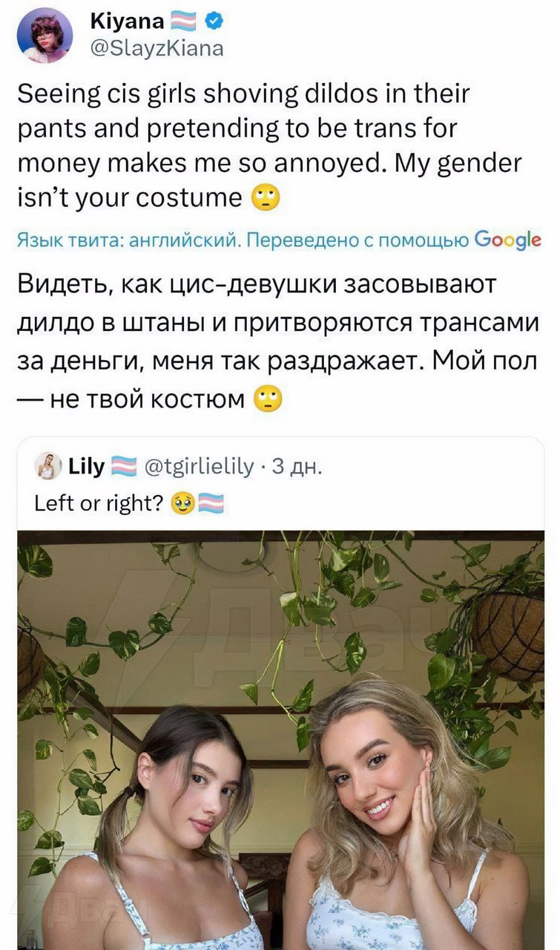The image size is (560, 950).
Task: Click the eye-roll emoji in Russian translation
Action: click(x=268, y=400)
